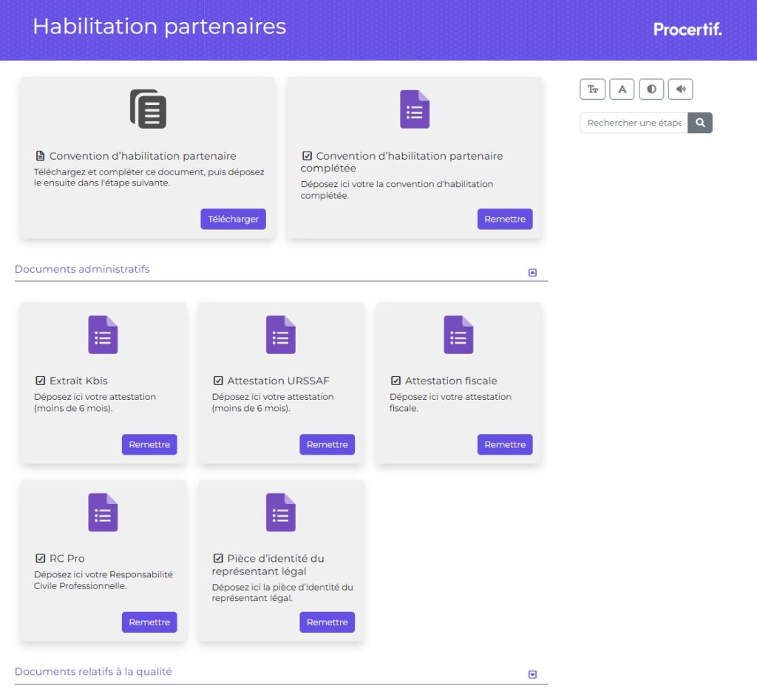
Task: Focus the 'Rechercher une étape' search field
Action: coord(634,123)
